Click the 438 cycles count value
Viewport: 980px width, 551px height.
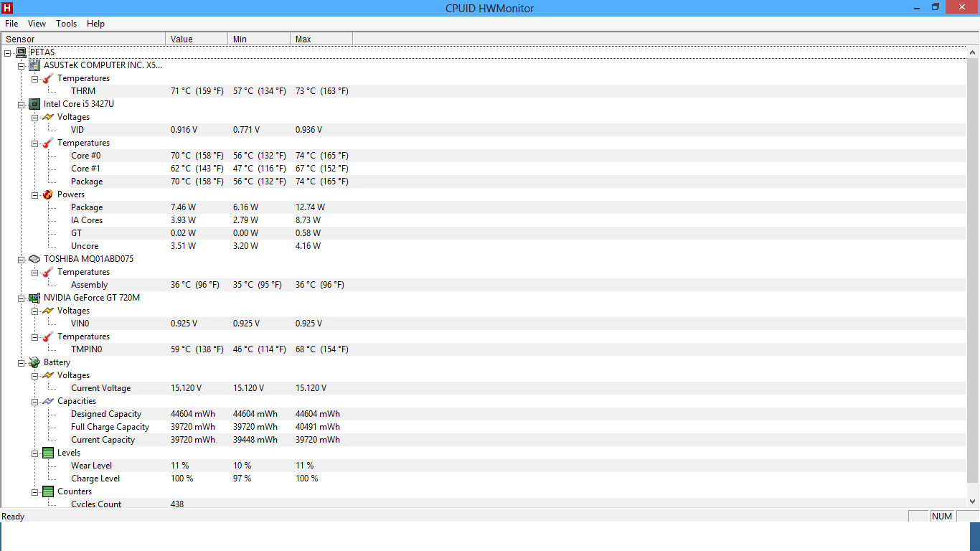tap(177, 504)
